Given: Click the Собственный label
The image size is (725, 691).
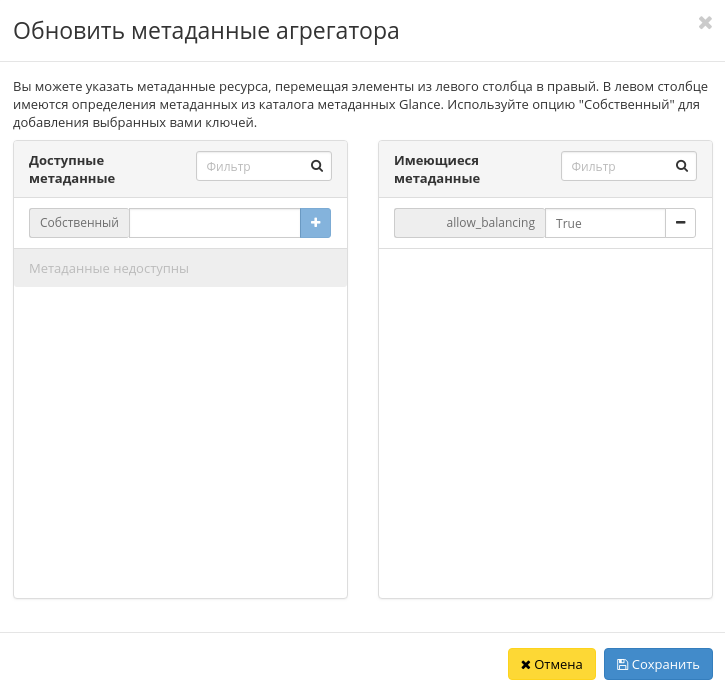Looking at the screenshot, I should (x=79, y=223).
